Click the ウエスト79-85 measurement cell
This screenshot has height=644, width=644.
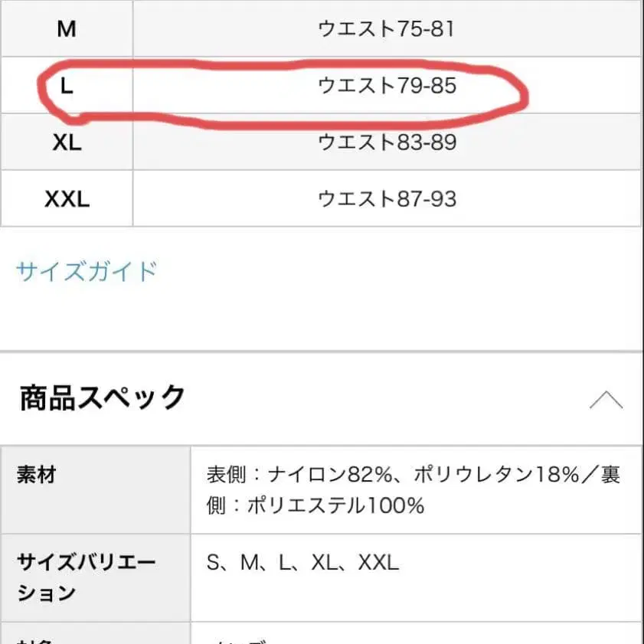tap(387, 86)
